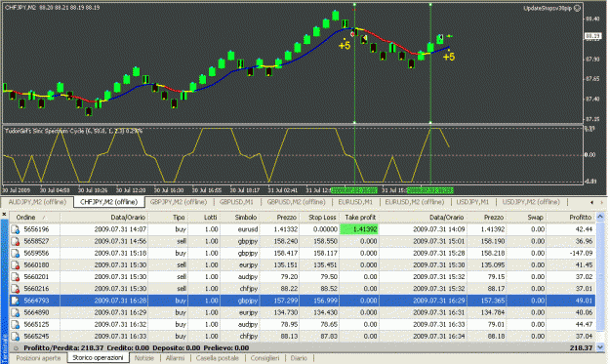
Task: Click the sell order icon for 5660180
Action: click(16, 265)
